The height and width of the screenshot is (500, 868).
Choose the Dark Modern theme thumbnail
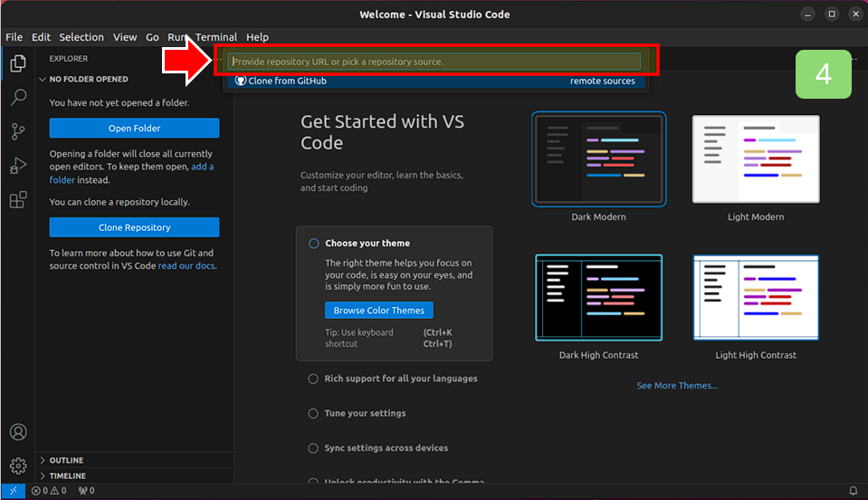(x=598, y=159)
